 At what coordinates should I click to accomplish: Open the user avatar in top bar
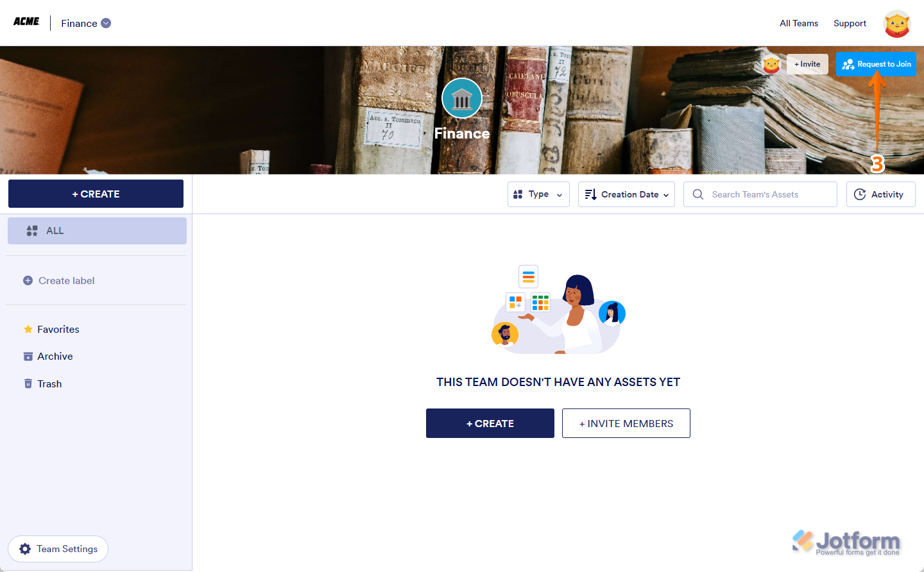(x=896, y=24)
